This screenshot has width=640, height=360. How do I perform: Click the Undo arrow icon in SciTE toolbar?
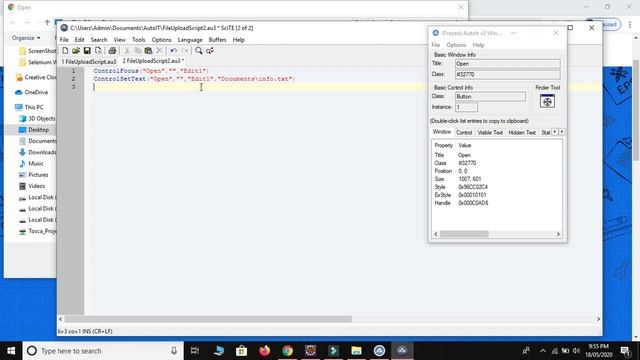click(173, 51)
